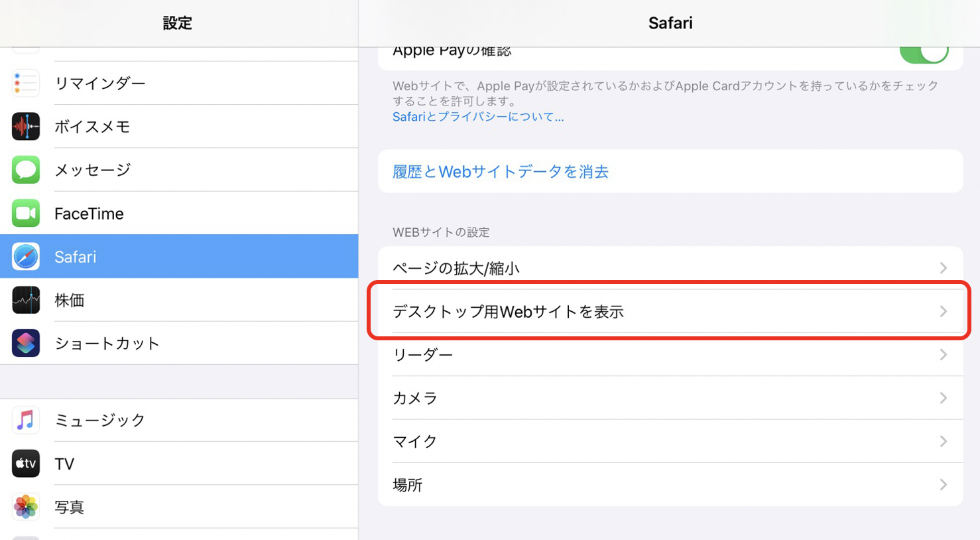Open chevron on リーダー row
The image size is (980, 540).
[x=943, y=355]
